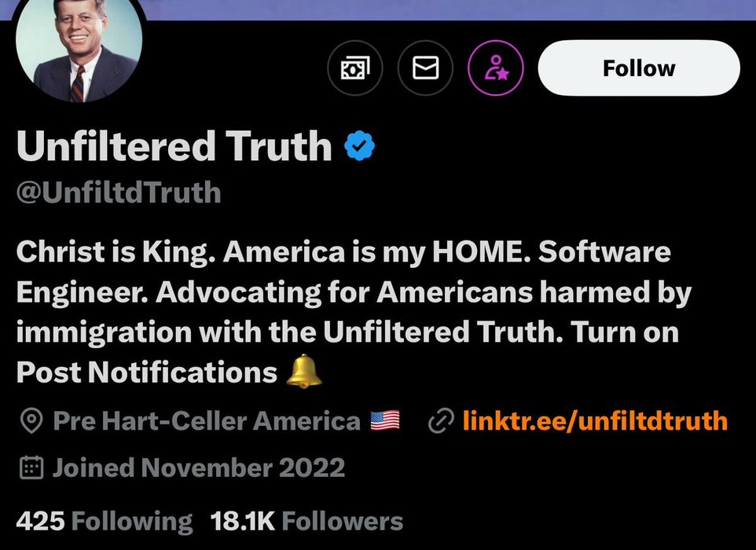Click the American flag emoji
The image size is (756, 550).
pos(385,421)
